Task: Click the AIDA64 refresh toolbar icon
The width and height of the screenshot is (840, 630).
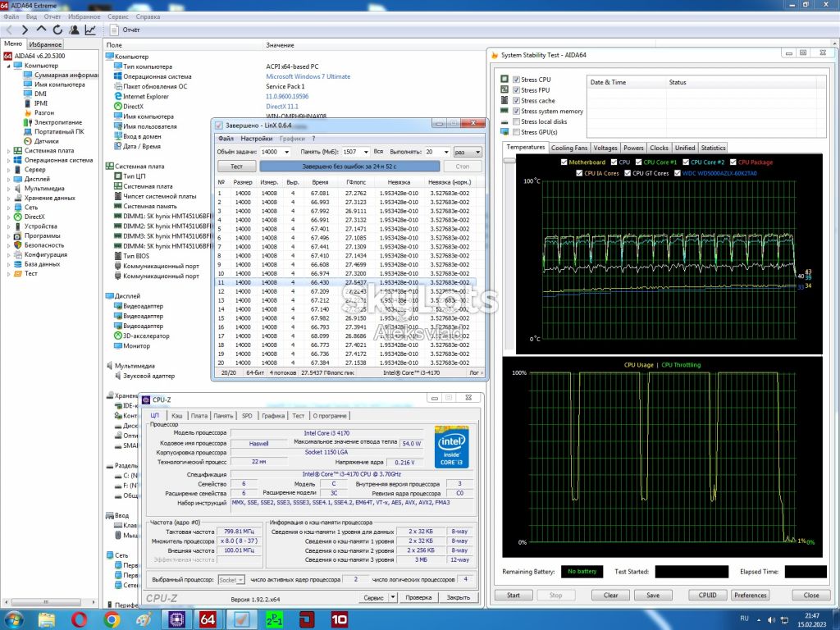Action: [x=57, y=30]
